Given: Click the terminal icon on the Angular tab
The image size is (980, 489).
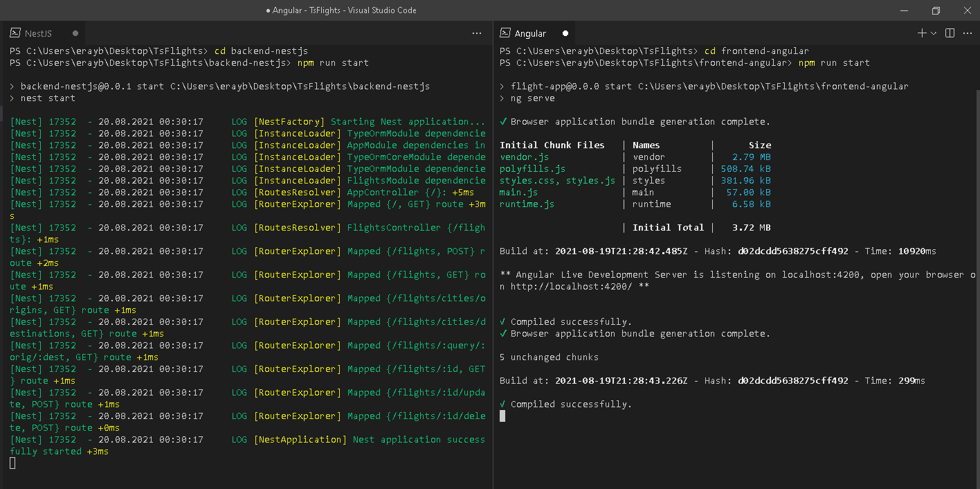Looking at the screenshot, I should pos(505,33).
